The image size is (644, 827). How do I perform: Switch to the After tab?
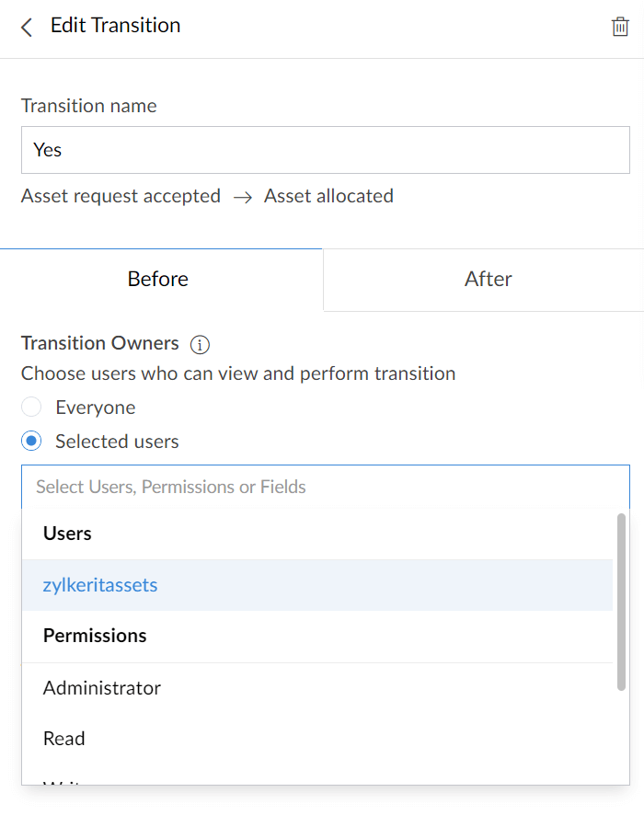(x=484, y=280)
